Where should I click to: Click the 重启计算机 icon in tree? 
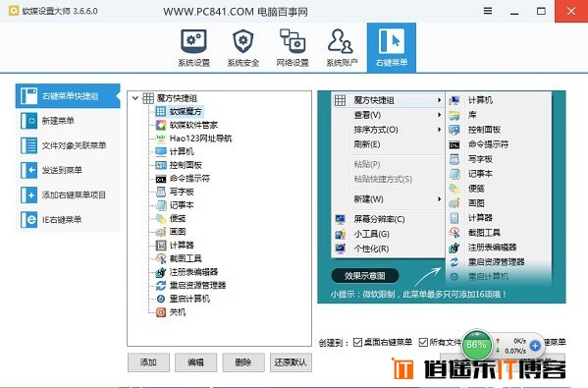click(161, 299)
